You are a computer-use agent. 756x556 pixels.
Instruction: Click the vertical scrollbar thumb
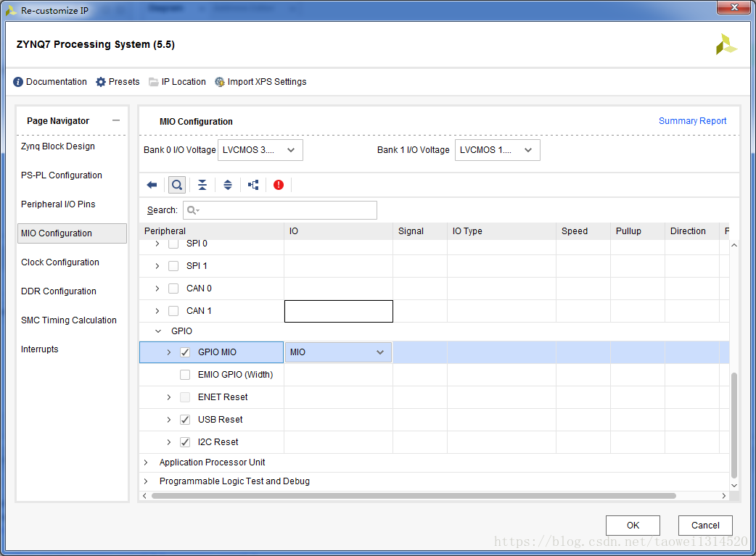pos(734,425)
